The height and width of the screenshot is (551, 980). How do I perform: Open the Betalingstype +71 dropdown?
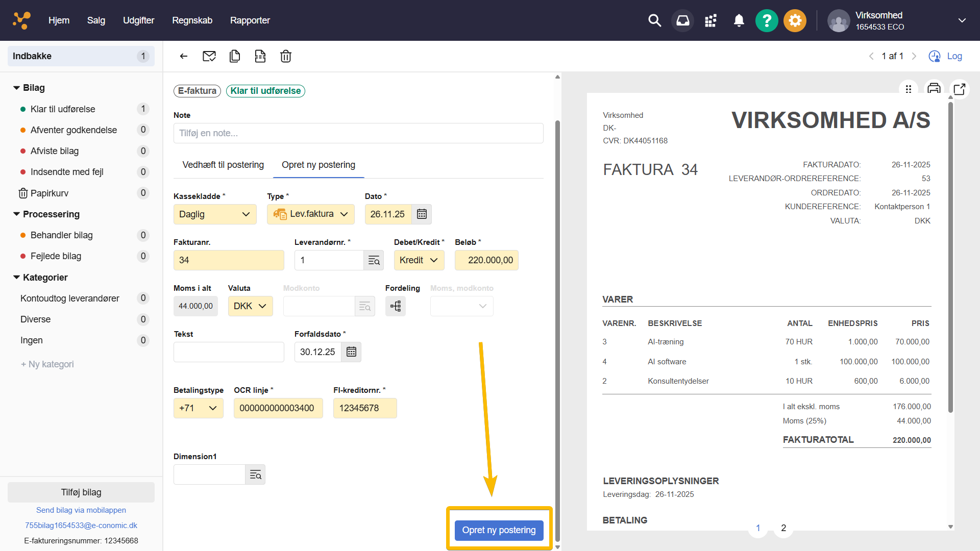pos(198,408)
